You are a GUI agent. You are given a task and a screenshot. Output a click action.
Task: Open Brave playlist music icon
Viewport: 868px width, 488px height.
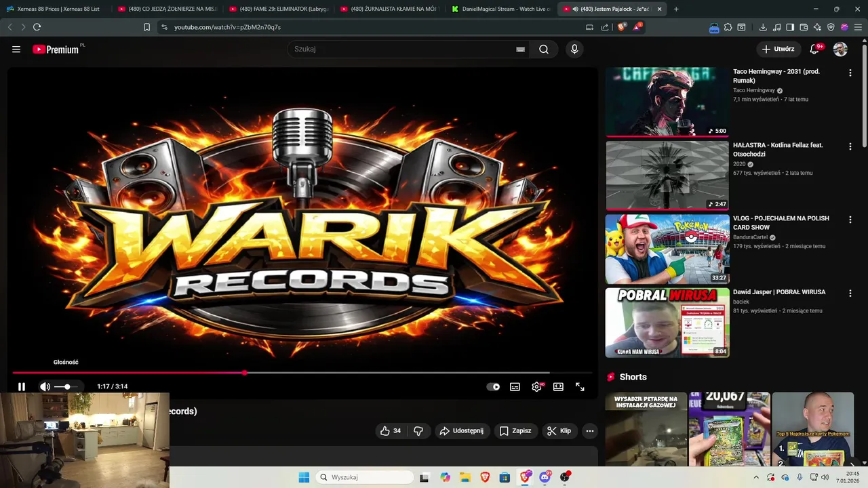click(x=776, y=27)
